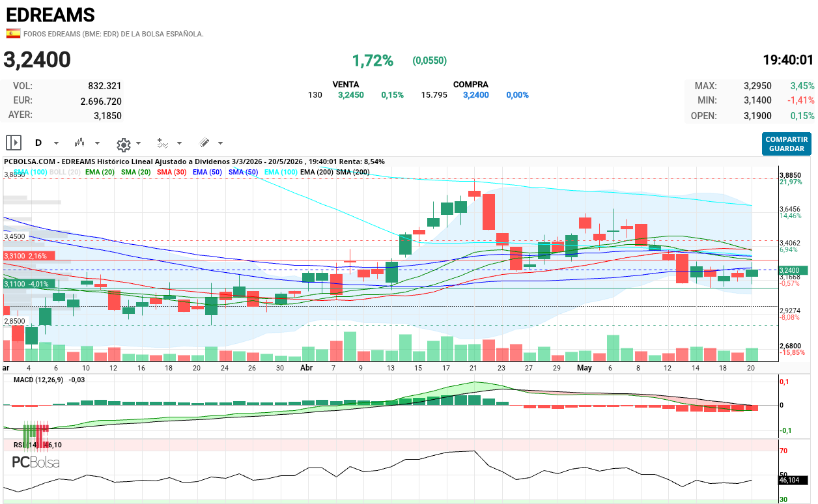
Task: Click the add indicator icon
Action: pyautogui.click(x=163, y=143)
